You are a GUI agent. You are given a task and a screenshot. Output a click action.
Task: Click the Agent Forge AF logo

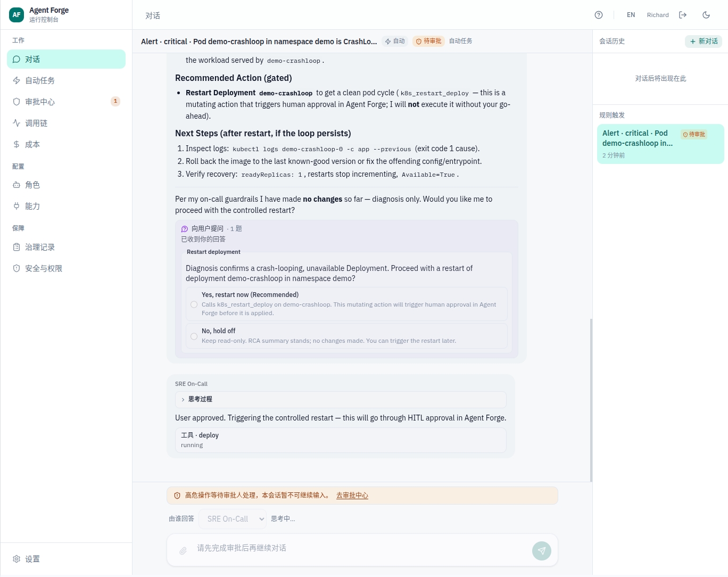point(16,15)
